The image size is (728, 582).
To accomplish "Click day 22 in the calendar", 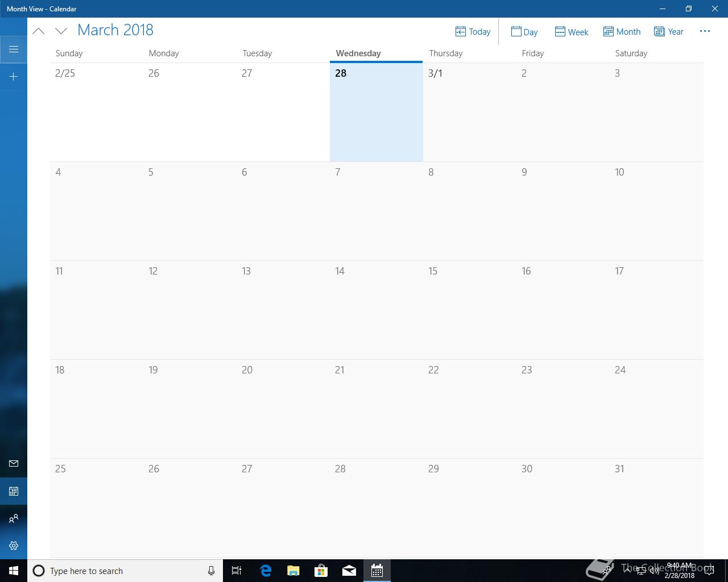I will coord(469,409).
